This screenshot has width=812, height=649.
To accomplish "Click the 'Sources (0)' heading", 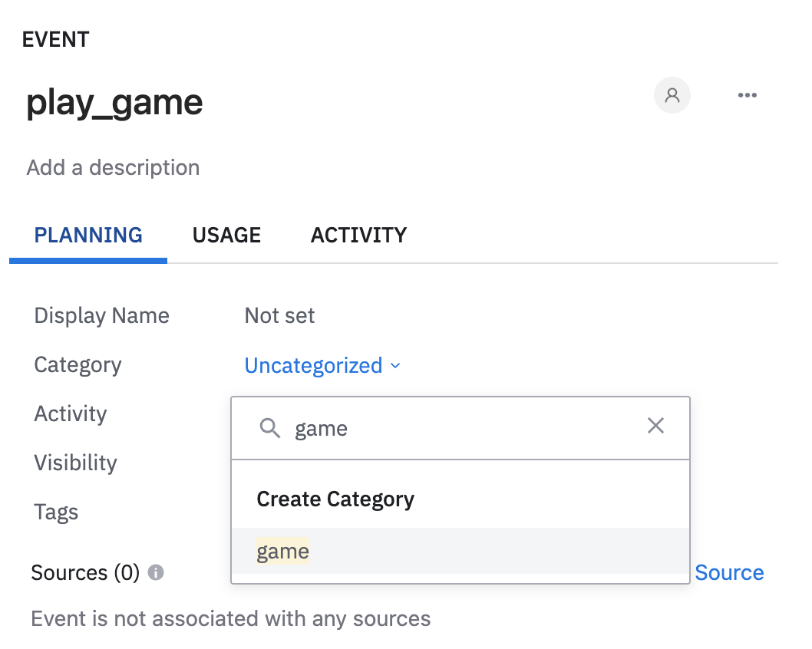I will click(x=85, y=572).
